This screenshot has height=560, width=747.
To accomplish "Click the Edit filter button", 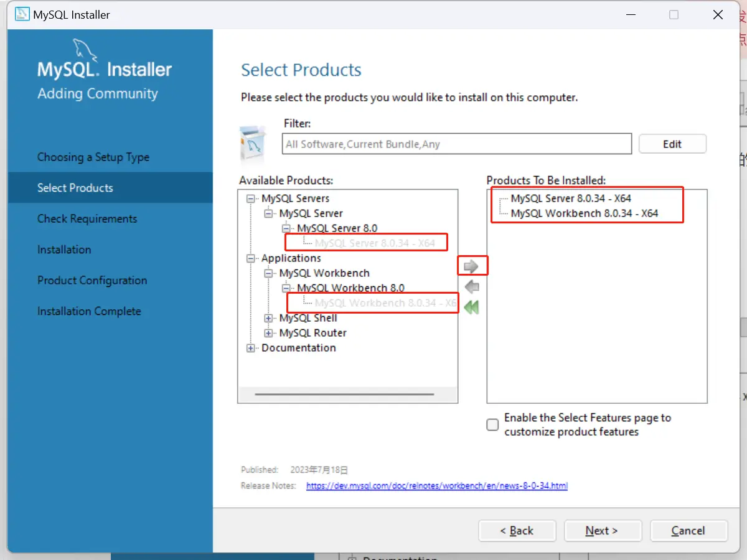I will 672,144.
